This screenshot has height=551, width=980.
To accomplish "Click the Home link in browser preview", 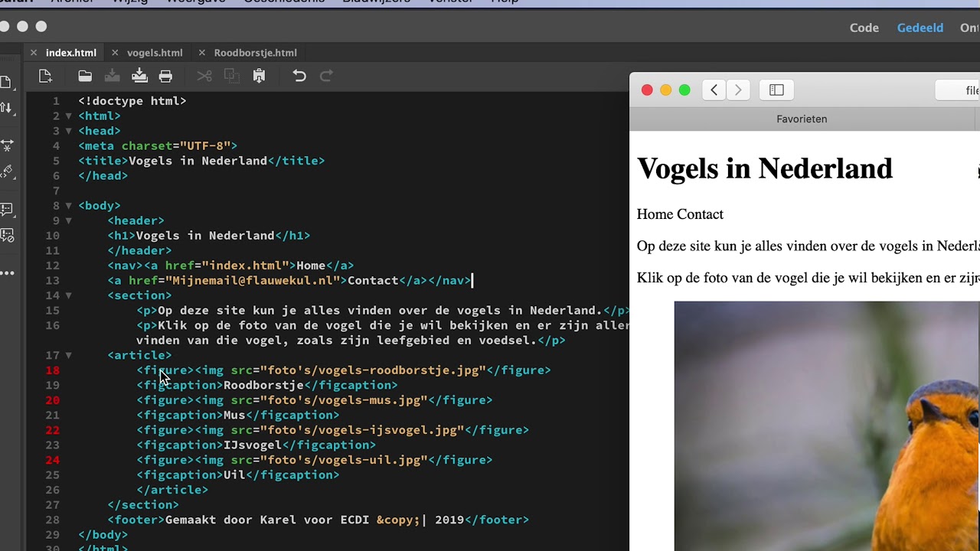I will [655, 214].
